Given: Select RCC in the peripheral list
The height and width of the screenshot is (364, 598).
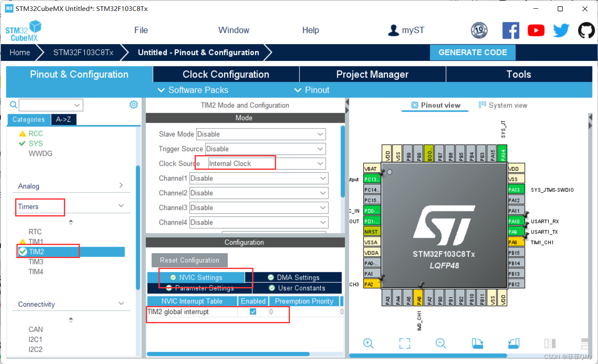Looking at the screenshot, I should tap(36, 133).
